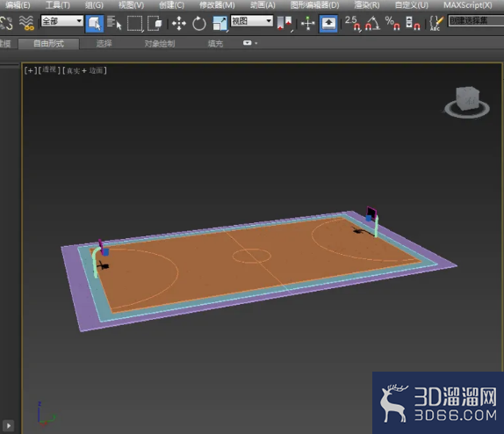Click the ViewCube in the viewport

(x=467, y=98)
